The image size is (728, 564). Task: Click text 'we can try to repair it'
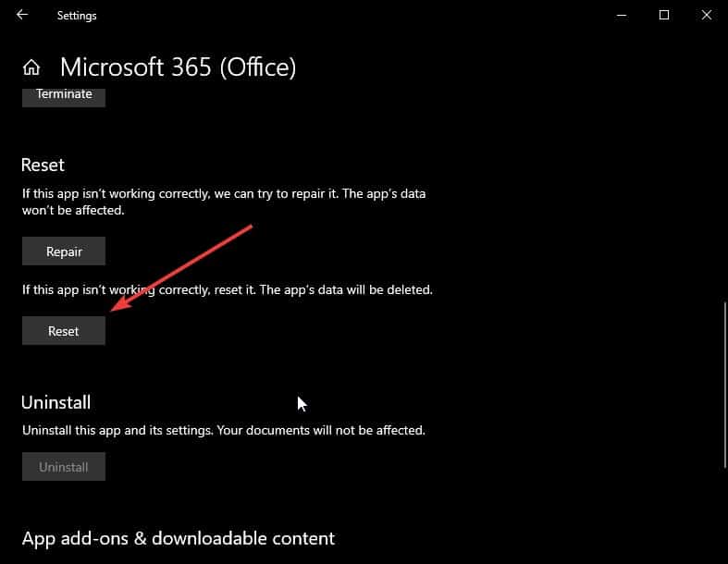276,193
